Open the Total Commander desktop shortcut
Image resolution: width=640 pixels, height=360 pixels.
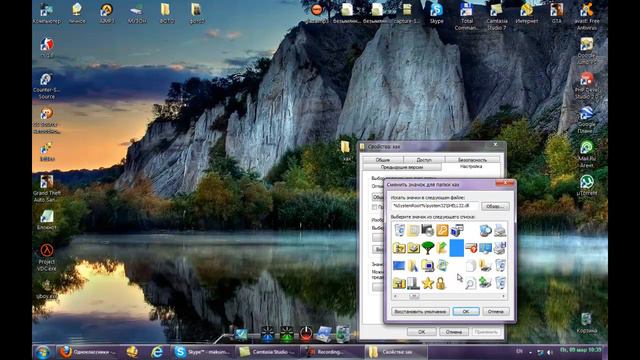coord(467,16)
